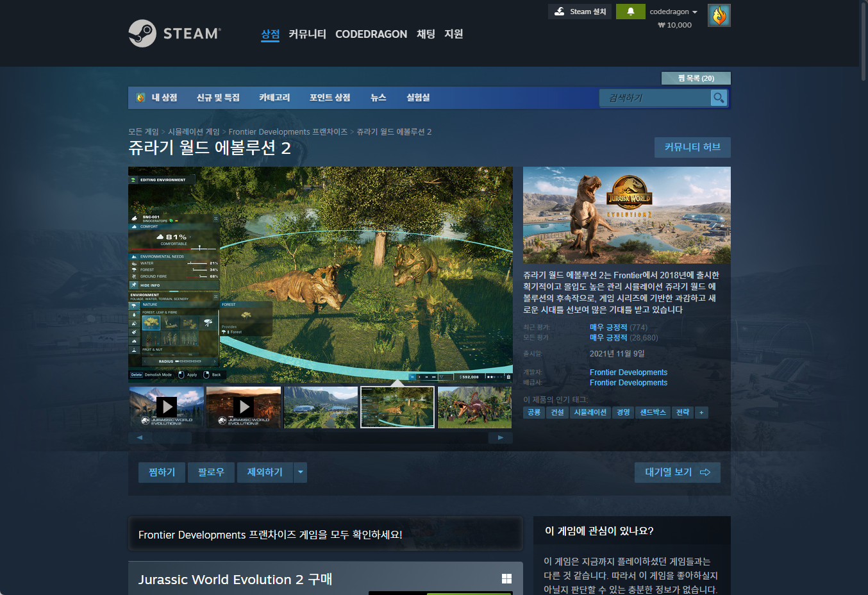The image size is (868, 595).
Task: Click the user profile avatar flame icon
Action: click(x=719, y=15)
